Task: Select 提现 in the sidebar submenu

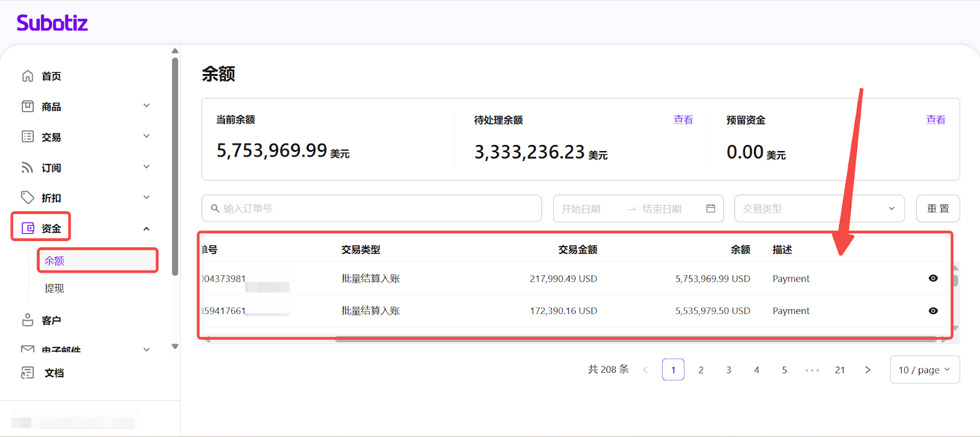Action: click(x=55, y=288)
